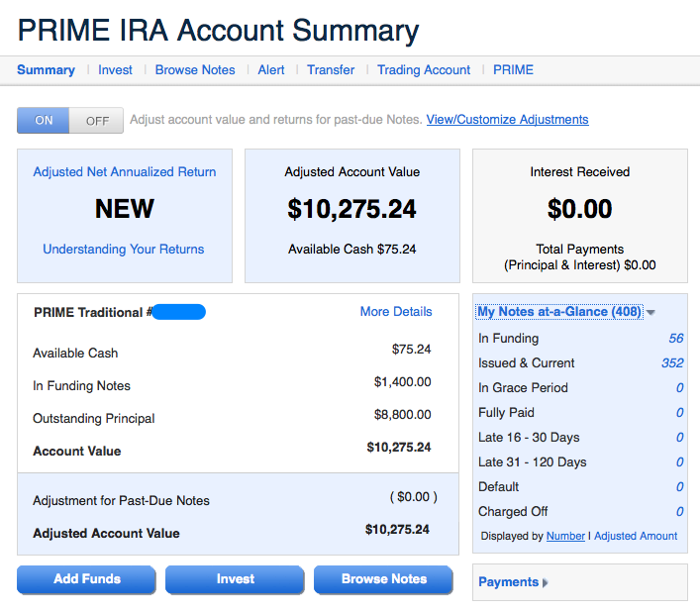Viewport: 700px width, 612px height.
Task: Open More Details for PRIME Traditional
Action: point(396,312)
